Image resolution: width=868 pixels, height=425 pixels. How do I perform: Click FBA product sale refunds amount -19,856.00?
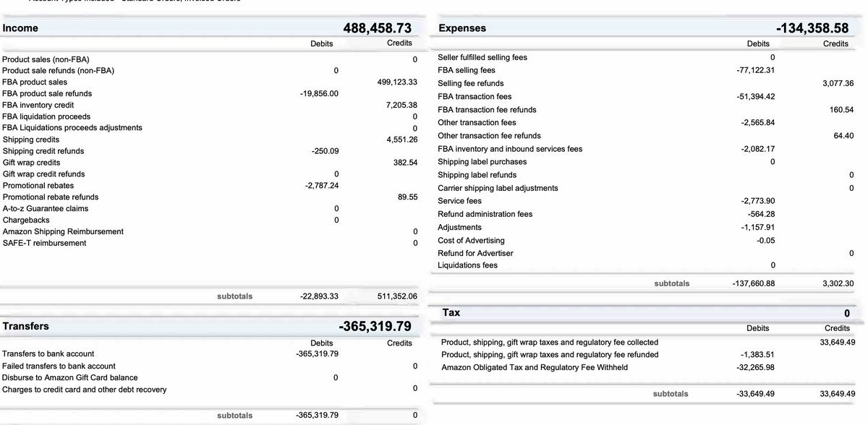pyautogui.click(x=319, y=94)
